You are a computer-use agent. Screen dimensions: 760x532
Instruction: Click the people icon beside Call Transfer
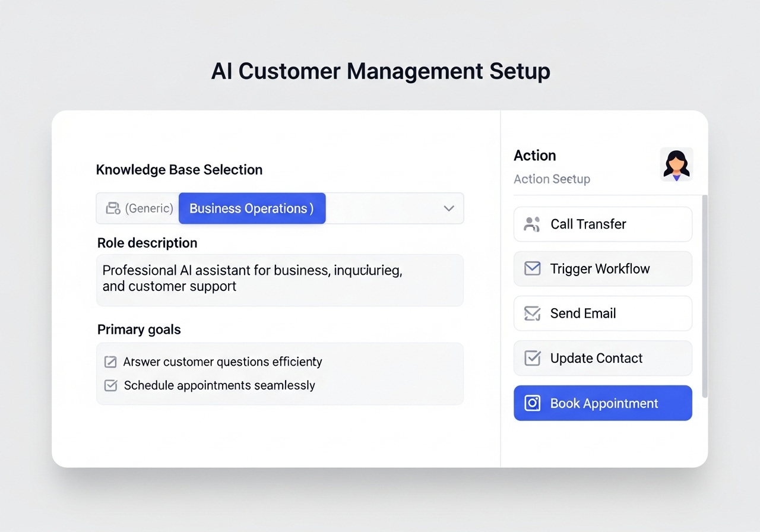(x=532, y=224)
